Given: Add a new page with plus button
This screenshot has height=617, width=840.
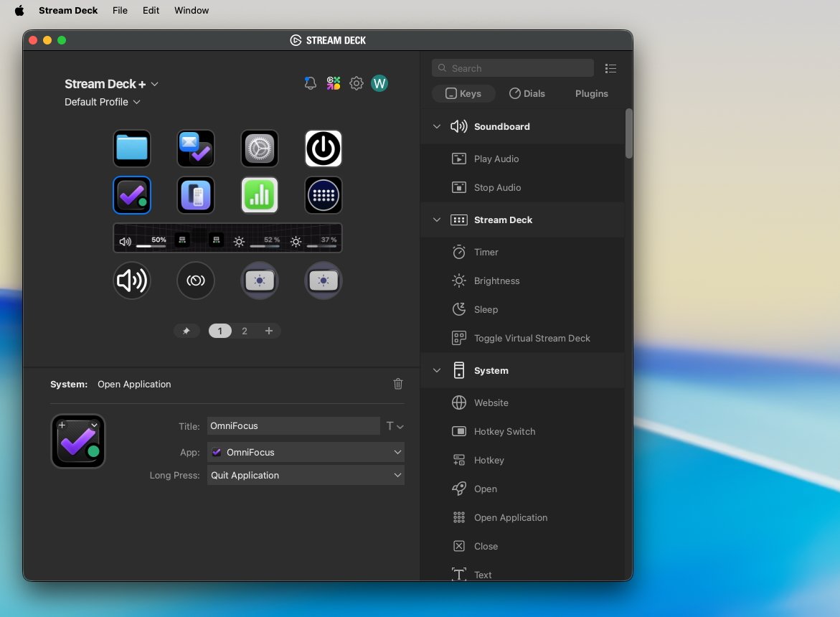Looking at the screenshot, I should tap(269, 331).
